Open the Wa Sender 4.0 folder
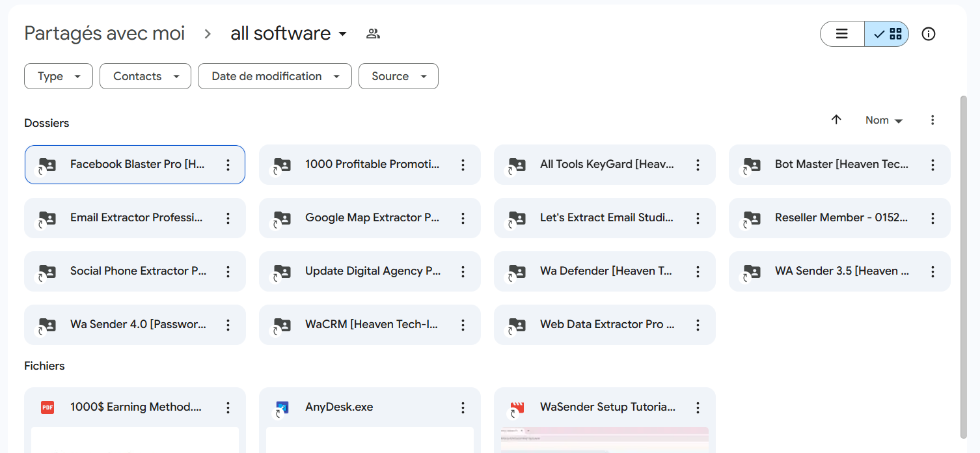The image size is (980, 453). [x=135, y=325]
